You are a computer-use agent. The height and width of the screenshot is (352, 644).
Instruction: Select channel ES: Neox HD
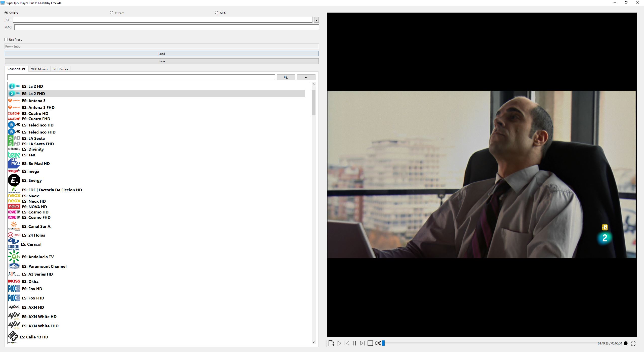click(156, 201)
